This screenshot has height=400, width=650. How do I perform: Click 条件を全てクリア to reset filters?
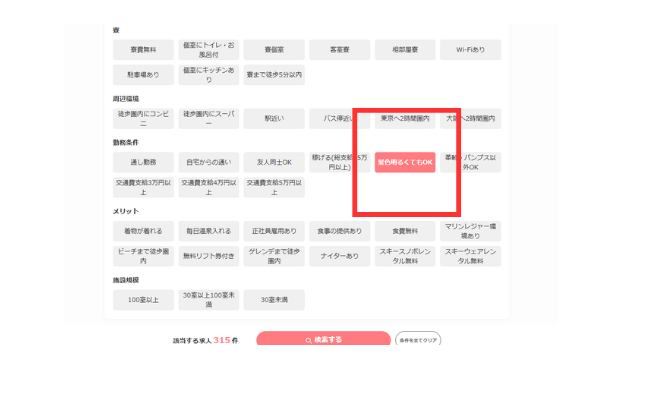click(418, 340)
